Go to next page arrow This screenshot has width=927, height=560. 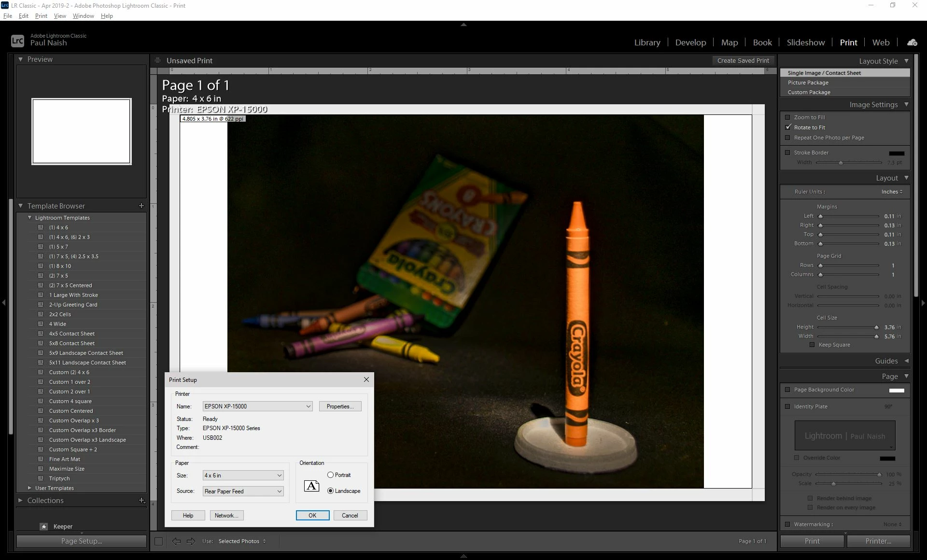(191, 541)
